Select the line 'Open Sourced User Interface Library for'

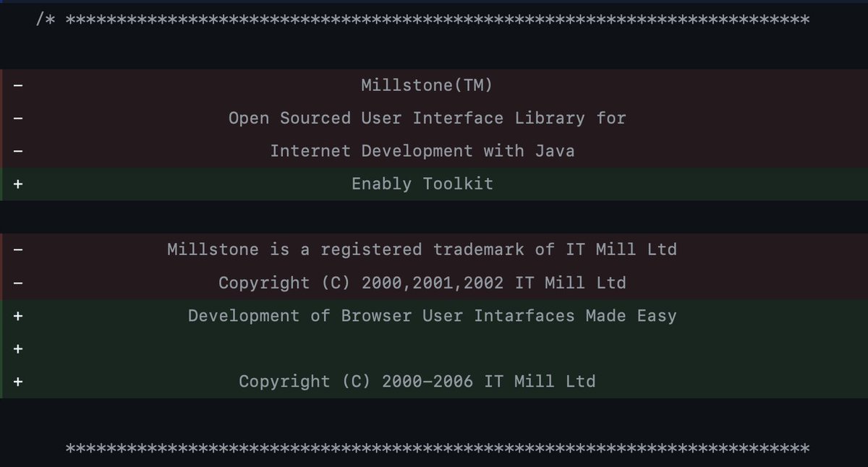[x=427, y=118]
